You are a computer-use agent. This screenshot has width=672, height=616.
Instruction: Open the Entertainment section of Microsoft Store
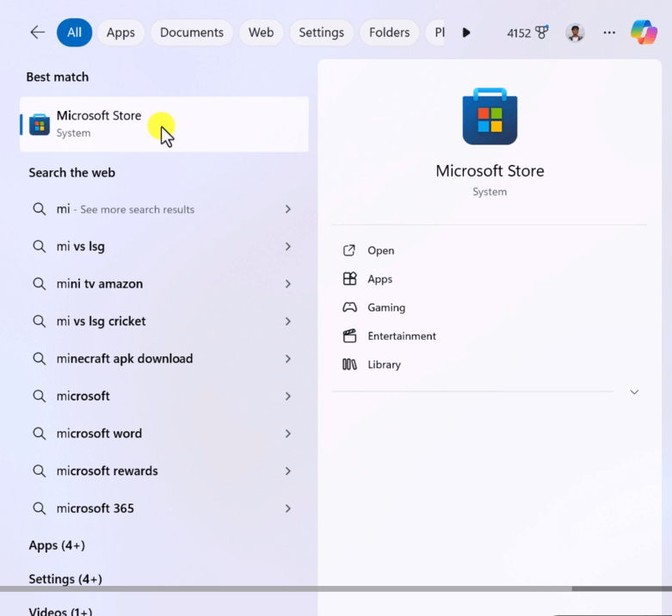[x=402, y=336]
